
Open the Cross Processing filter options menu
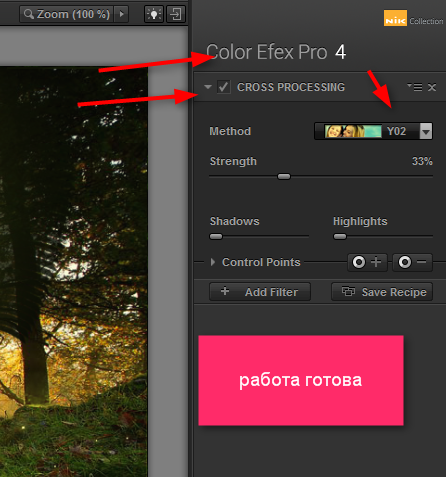click(x=414, y=87)
